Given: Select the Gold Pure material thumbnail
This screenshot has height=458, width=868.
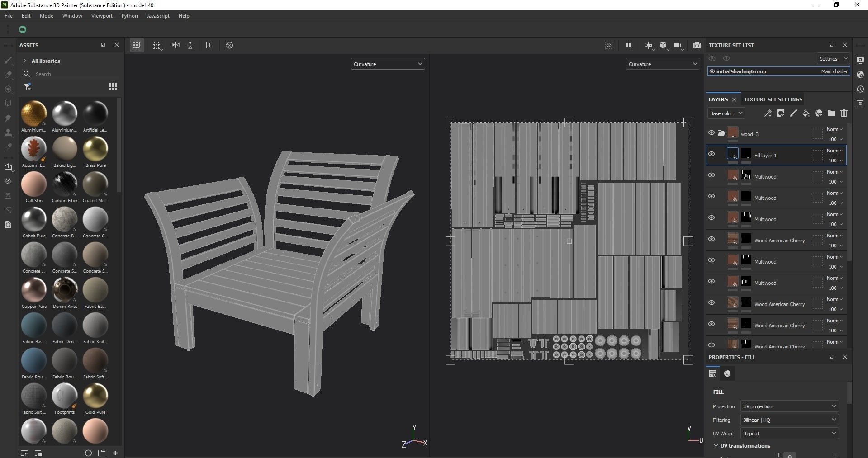Looking at the screenshot, I should coord(95,396).
